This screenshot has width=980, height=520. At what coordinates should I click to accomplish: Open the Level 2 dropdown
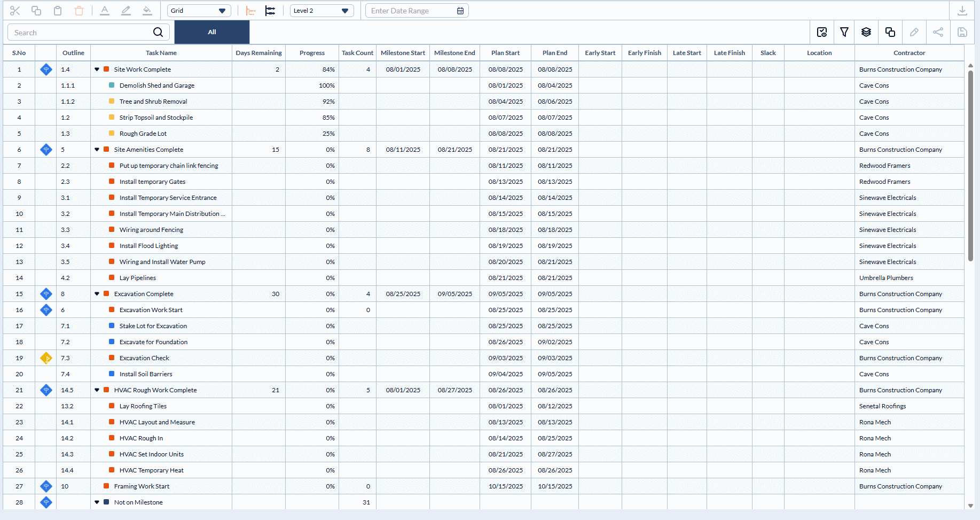click(322, 11)
